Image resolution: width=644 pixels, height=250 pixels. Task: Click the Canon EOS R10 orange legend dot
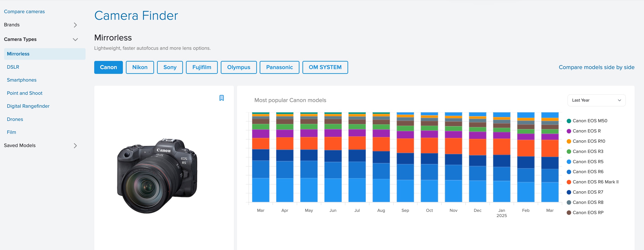click(569, 141)
